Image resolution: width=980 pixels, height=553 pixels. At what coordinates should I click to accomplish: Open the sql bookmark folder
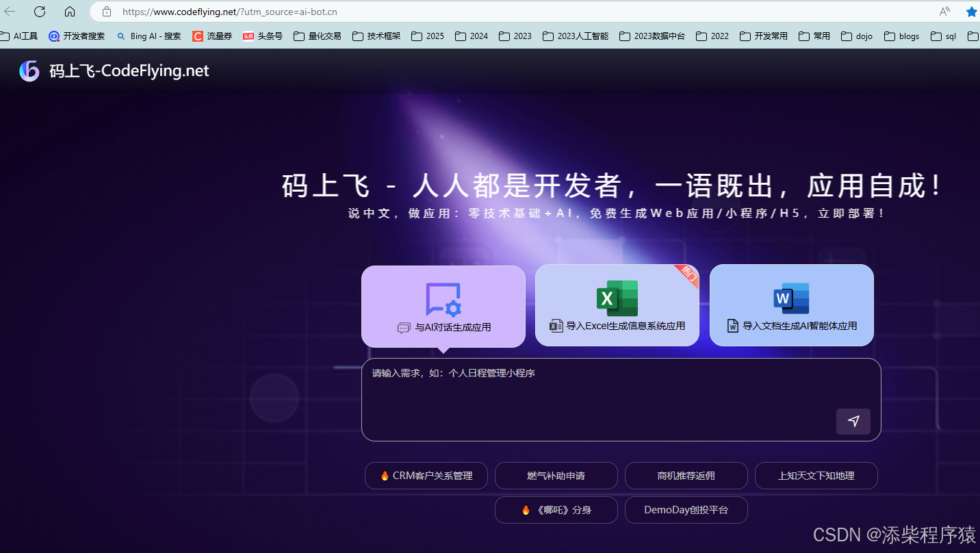click(944, 36)
